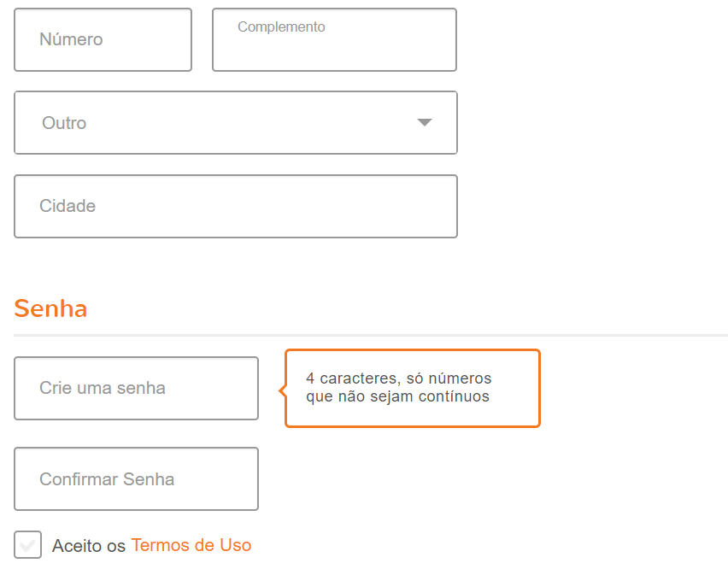Open the Outro combo box

coord(235,123)
